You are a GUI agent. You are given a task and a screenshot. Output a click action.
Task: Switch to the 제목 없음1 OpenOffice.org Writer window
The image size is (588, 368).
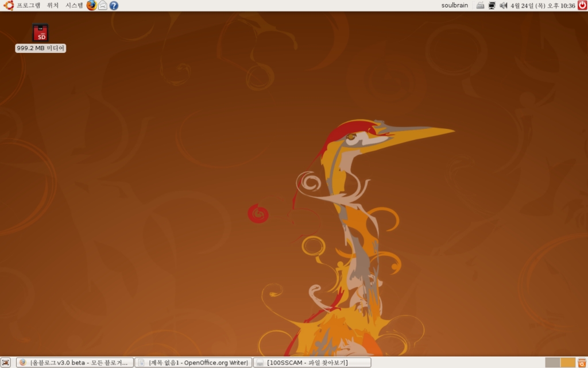[193, 362]
